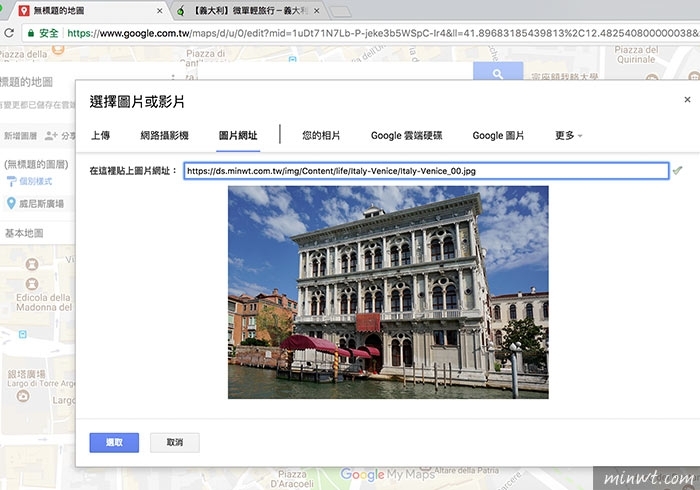Click the Venice palace preview image
This screenshot has width=700, height=490.
point(388,292)
